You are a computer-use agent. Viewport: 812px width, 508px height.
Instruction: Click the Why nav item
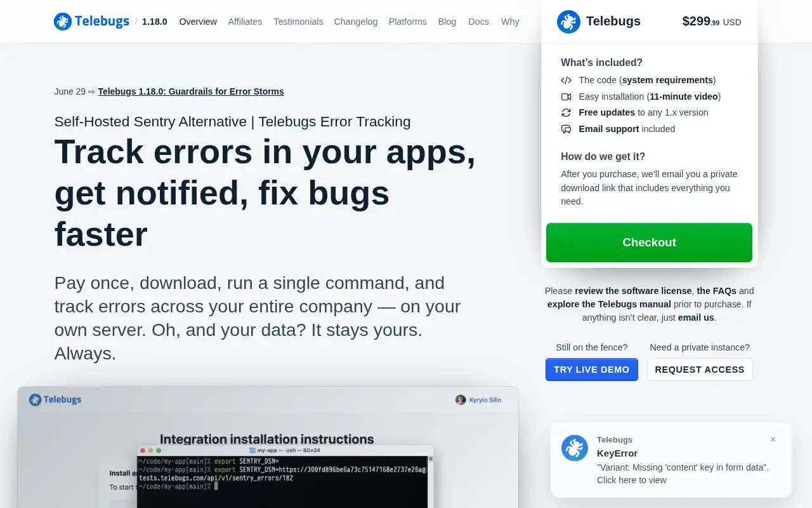pyautogui.click(x=510, y=22)
